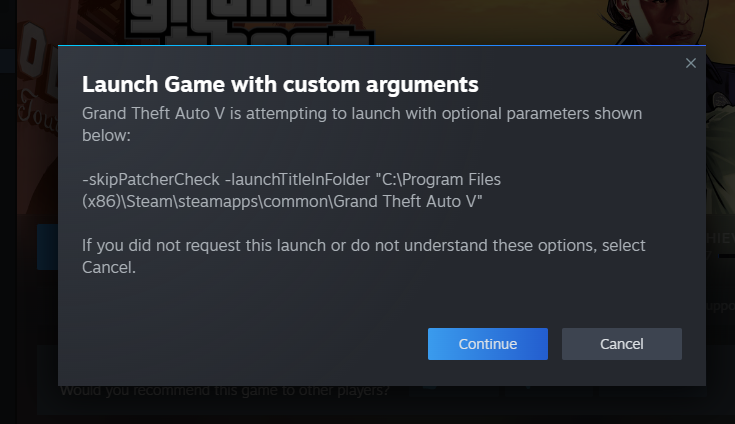Click the cut-off Support link at right edge

coord(720,306)
